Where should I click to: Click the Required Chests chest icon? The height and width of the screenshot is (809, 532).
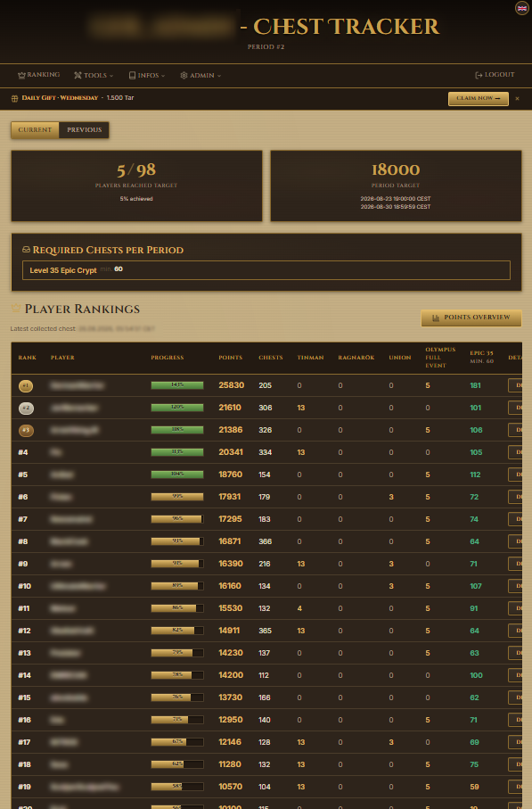tap(27, 250)
